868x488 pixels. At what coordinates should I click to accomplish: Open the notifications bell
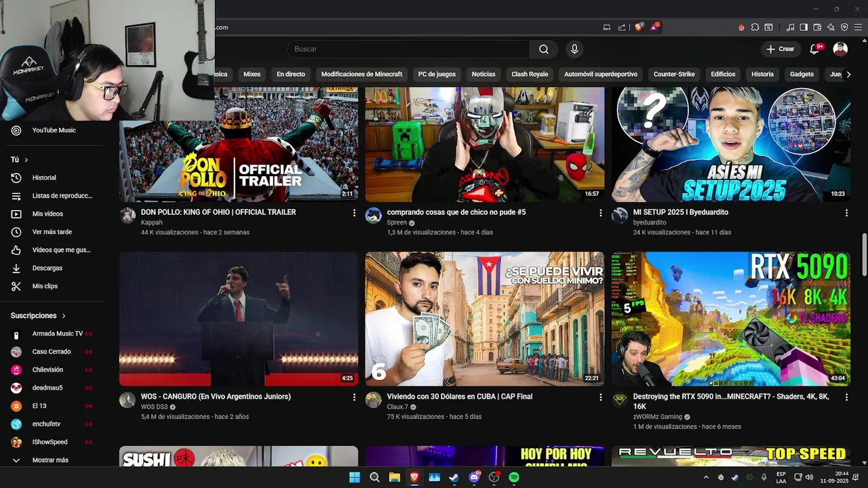point(814,49)
